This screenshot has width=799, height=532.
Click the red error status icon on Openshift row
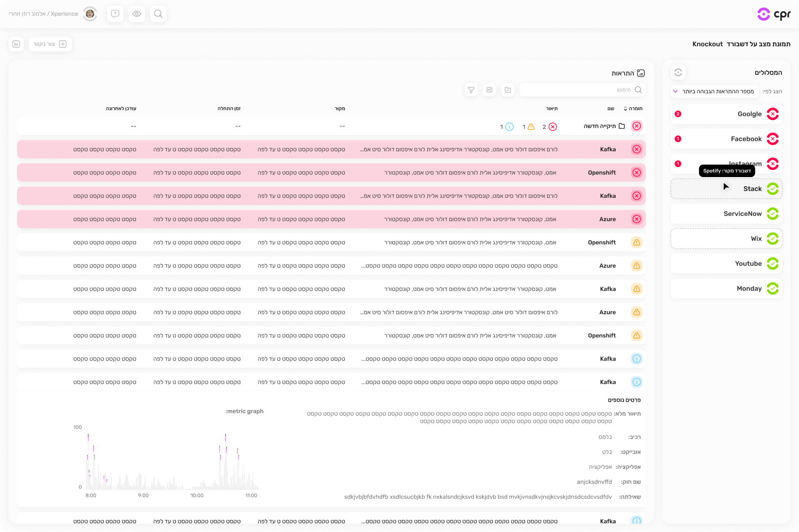pyautogui.click(x=636, y=172)
